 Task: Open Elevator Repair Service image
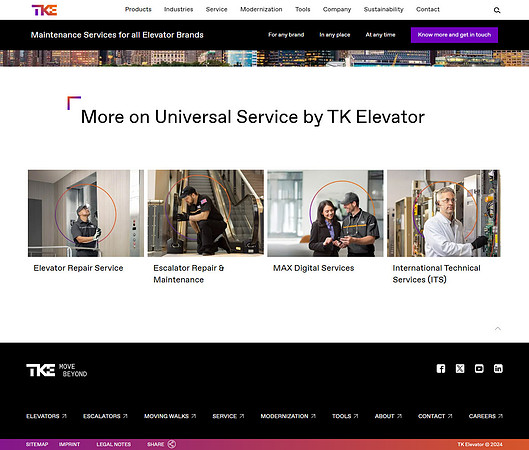click(x=86, y=213)
